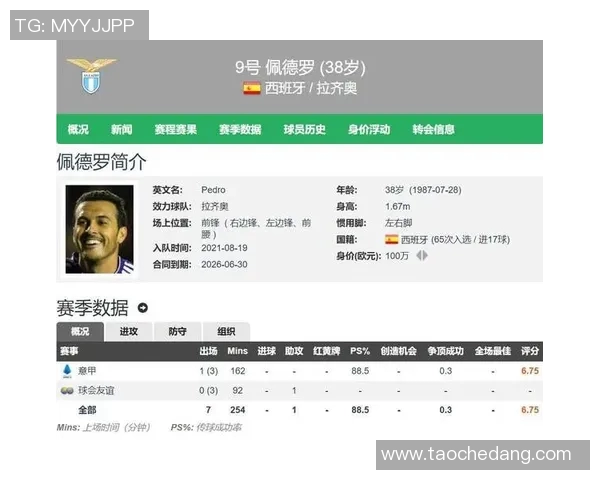Select the 概况 stats tab
This screenshot has height=480, width=600.
tap(80, 331)
